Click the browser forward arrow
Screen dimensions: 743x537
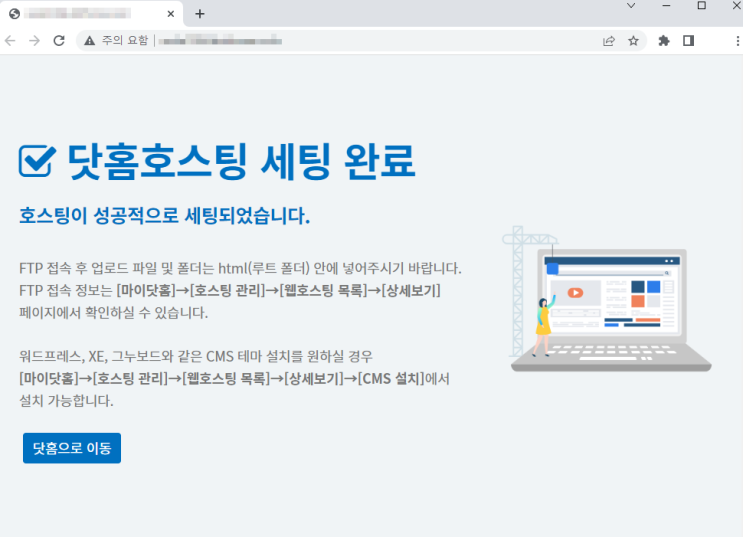[x=34, y=41]
